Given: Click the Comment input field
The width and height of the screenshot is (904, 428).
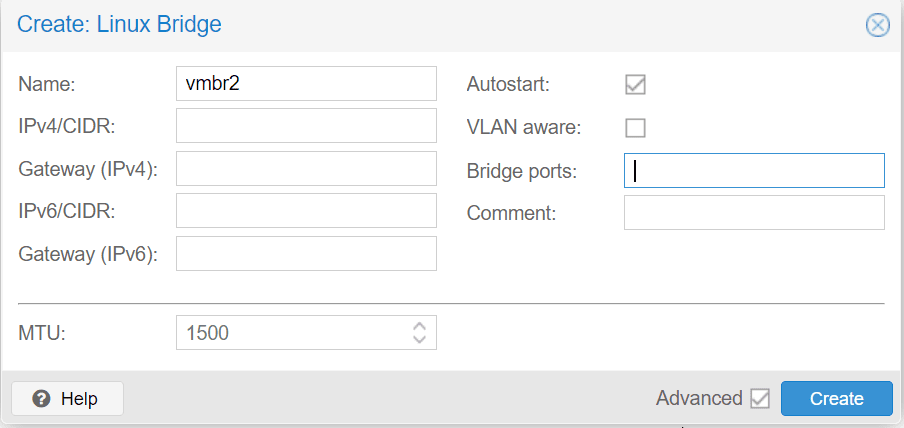Looking at the screenshot, I should pyautogui.click(x=754, y=212).
